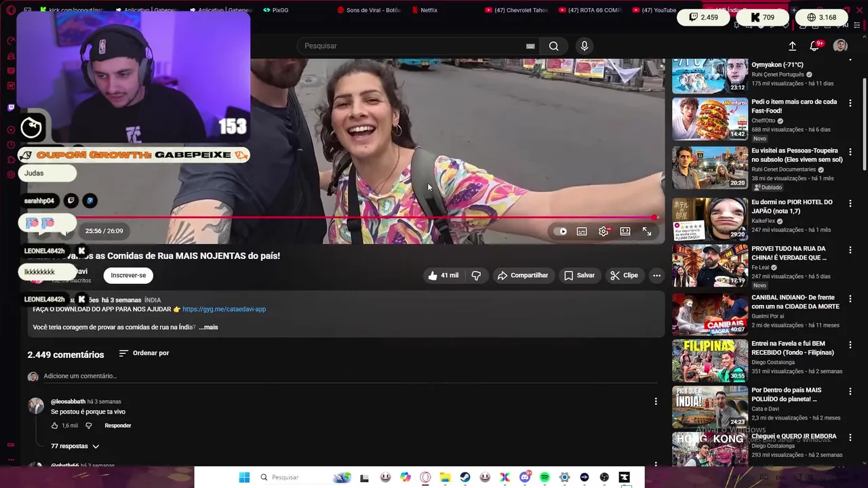Open Discord from taskbar
868x488 pixels.
click(x=524, y=477)
